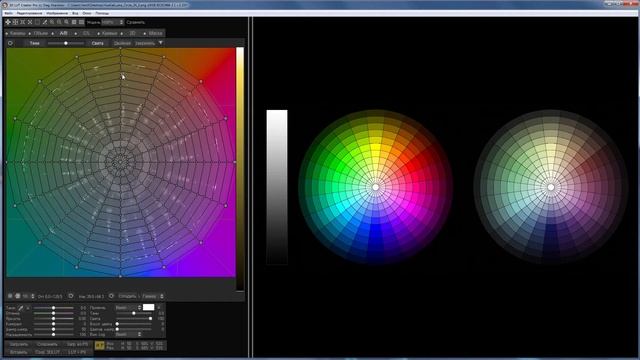Click the Загр. из PS button
The height and width of the screenshot is (360, 640).
(78, 344)
